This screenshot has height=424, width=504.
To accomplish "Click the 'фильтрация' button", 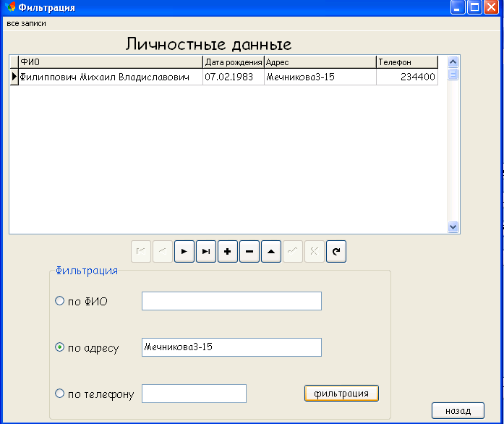I will click(341, 393).
